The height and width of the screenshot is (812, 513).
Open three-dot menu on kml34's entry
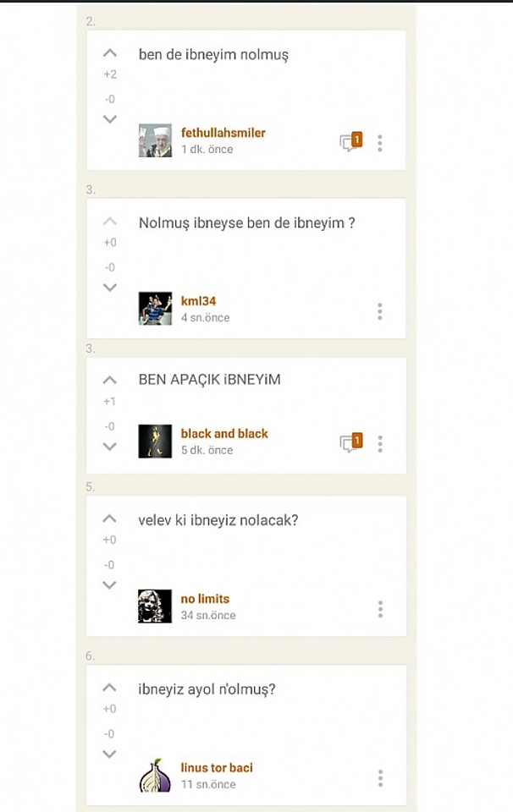(380, 311)
